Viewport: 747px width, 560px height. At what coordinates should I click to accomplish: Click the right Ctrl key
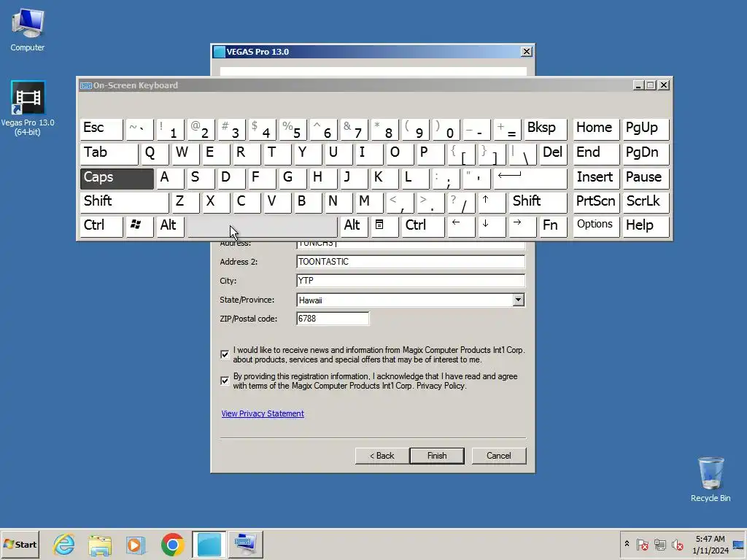click(422, 226)
